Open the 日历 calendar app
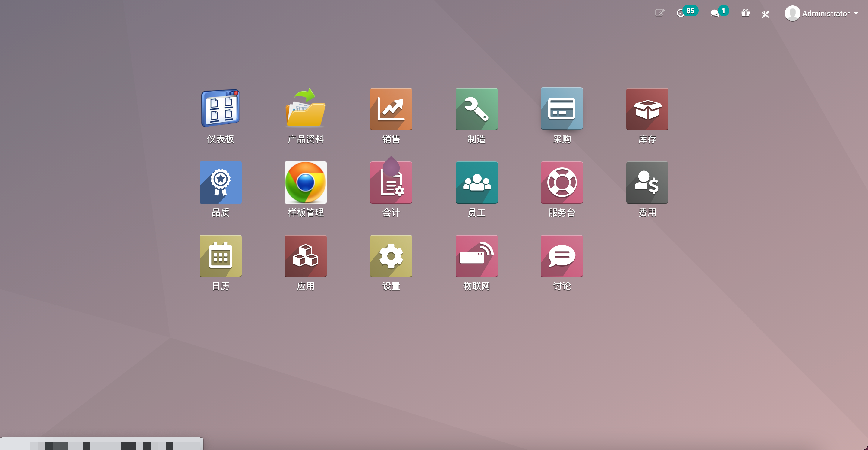The image size is (868, 450). click(220, 256)
